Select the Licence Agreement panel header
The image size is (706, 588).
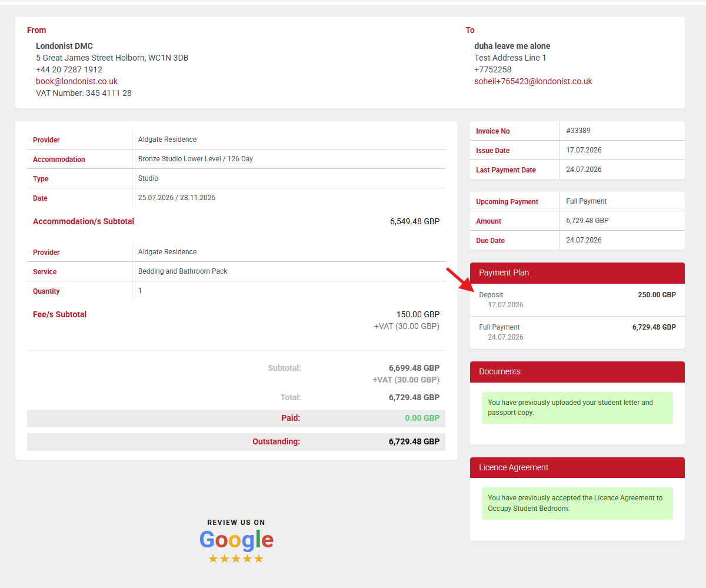pyautogui.click(x=577, y=468)
